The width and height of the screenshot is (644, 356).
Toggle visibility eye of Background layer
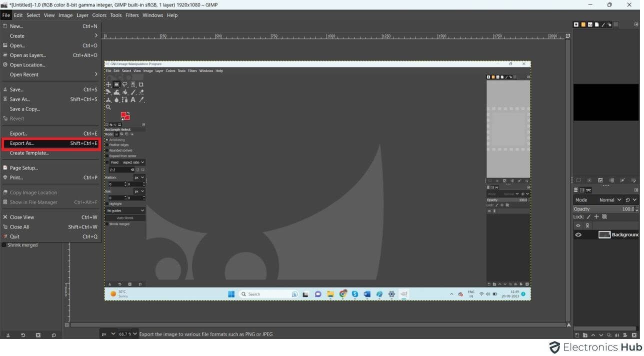coord(578,234)
